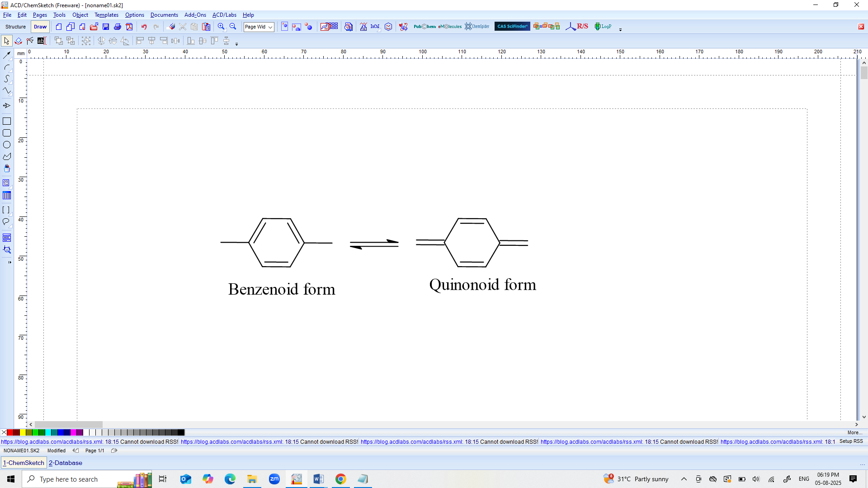Toggle Draw mode button
The width and height of the screenshot is (868, 488).
pos(40,27)
